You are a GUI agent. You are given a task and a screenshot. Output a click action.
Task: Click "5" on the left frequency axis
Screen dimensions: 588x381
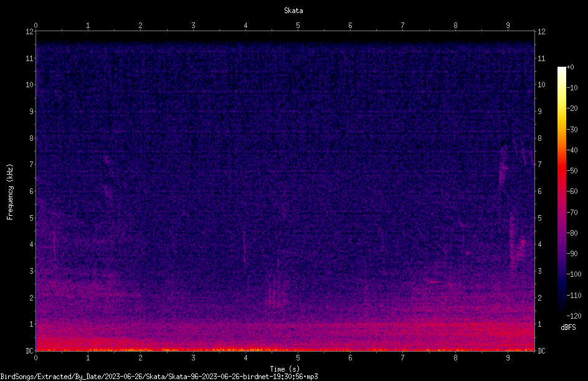coord(31,218)
